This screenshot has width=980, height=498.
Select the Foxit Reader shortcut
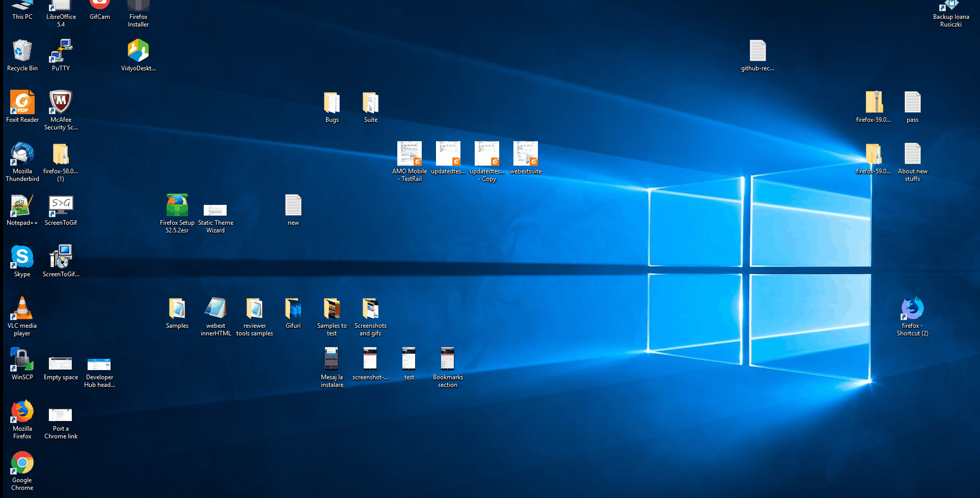22,107
